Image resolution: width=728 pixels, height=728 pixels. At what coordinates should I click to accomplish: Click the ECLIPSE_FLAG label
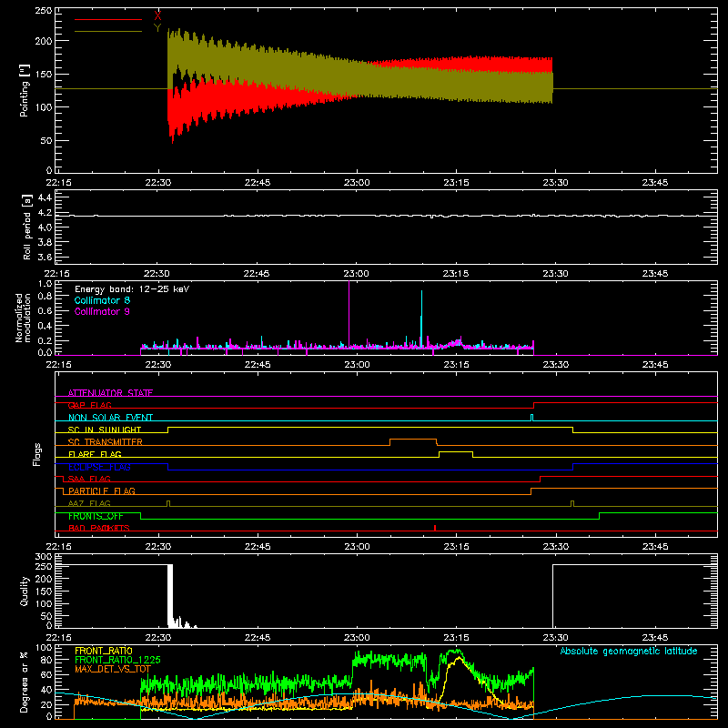tap(99, 467)
